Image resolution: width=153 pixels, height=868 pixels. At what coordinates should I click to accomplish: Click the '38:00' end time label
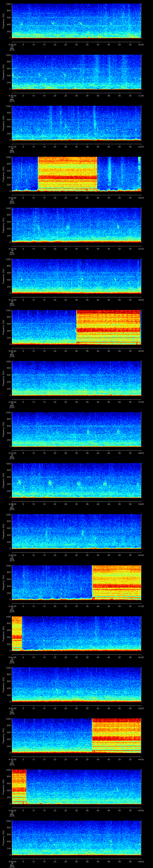(x=141, y=453)
